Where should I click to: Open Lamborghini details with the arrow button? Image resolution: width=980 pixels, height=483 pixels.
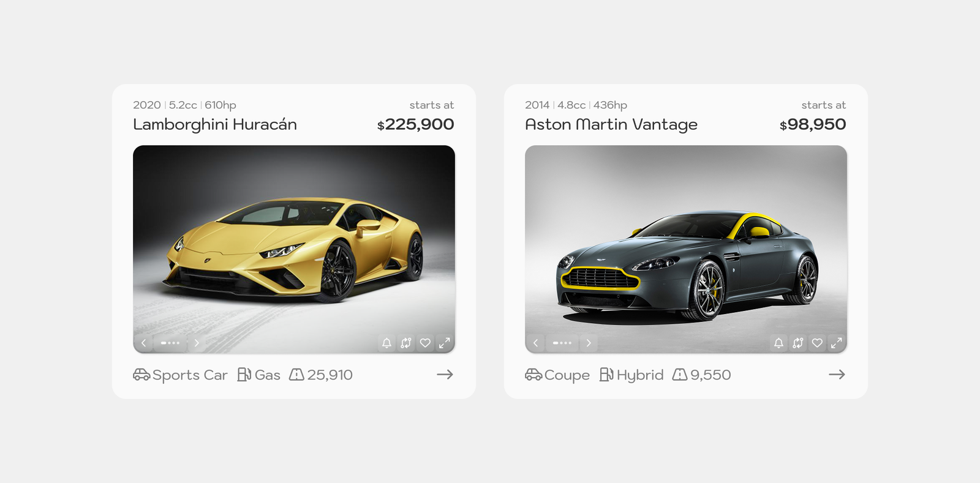445,375
